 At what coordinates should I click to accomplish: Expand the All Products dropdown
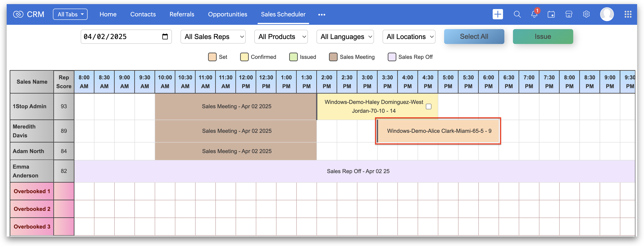click(x=281, y=37)
